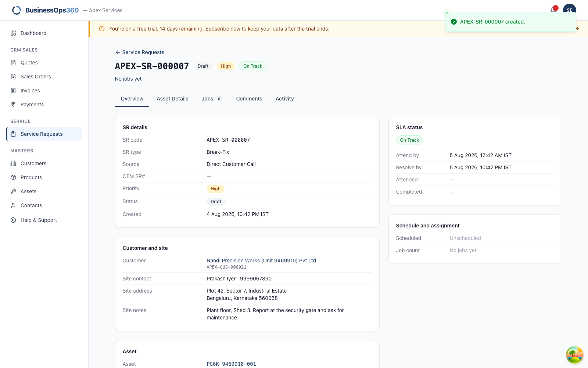The width and height of the screenshot is (588, 368).
Task: Dismiss the APEX-SR-000007 created toast
Action: coord(447,13)
